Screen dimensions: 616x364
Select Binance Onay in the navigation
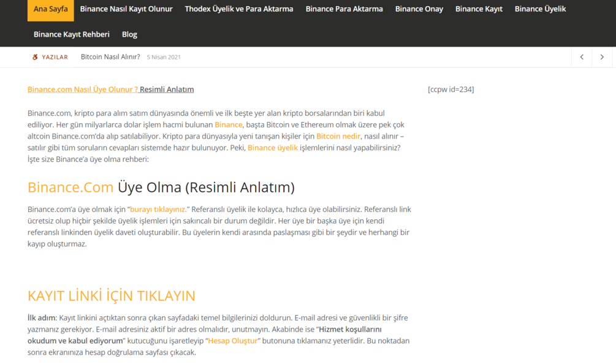point(419,9)
